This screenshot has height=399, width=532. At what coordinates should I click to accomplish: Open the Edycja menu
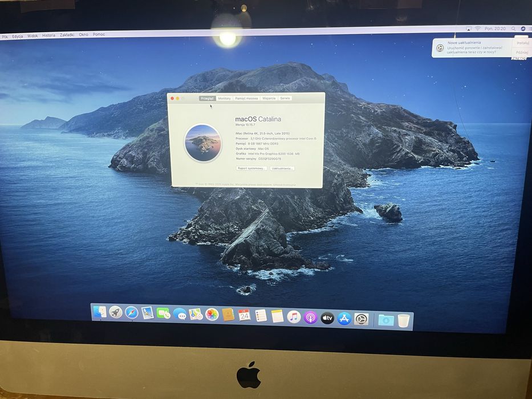click(18, 36)
